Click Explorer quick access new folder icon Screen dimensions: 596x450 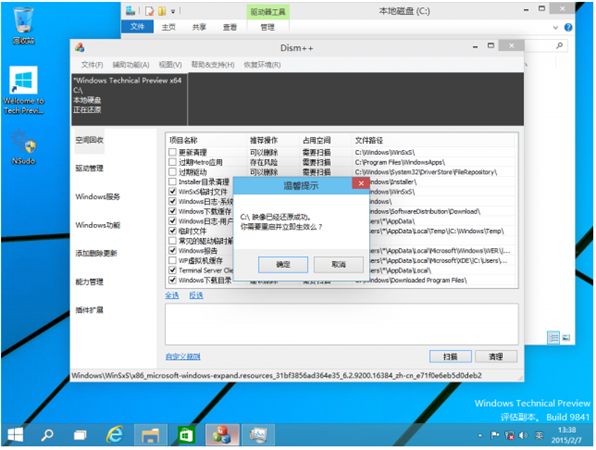coord(162,11)
